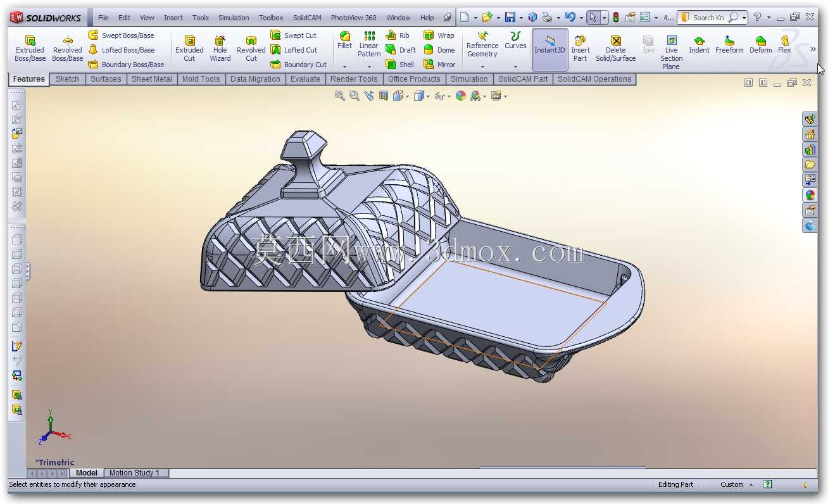Image resolution: width=835 pixels, height=504 pixels.
Task: Select Boundary Boss/Base
Action: click(x=126, y=65)
